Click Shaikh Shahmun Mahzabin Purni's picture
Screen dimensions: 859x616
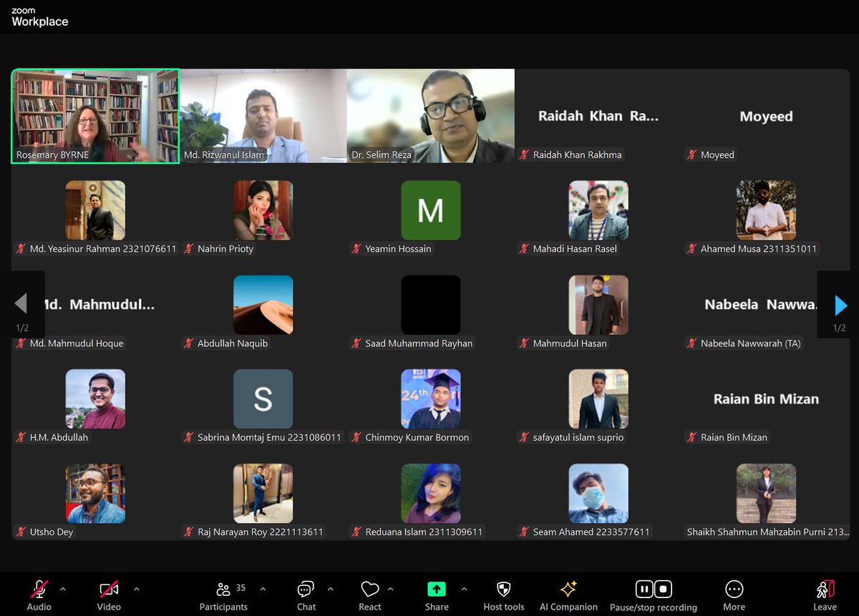tap(766, 493)
